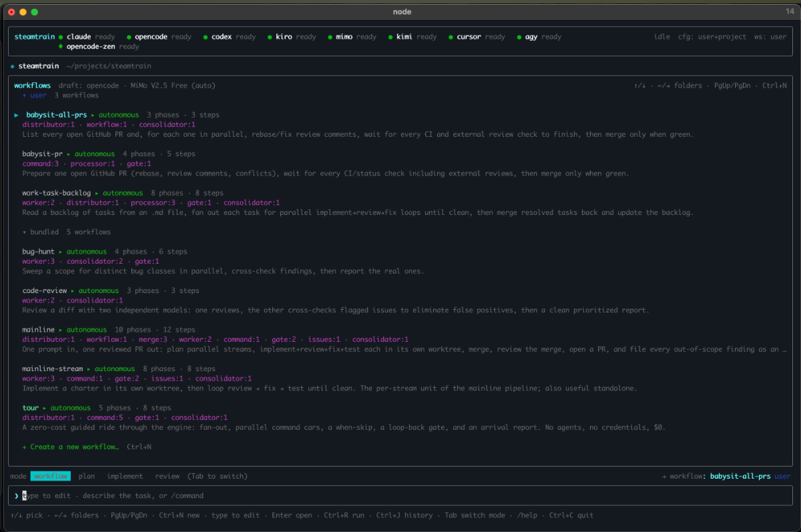Click the bug-hunt description line
The image size is (801, 532).
pyautogui.click(x=223, y=271)
